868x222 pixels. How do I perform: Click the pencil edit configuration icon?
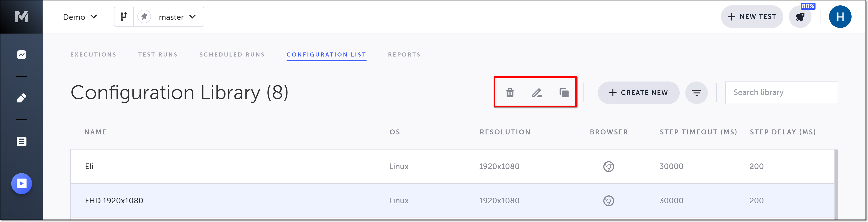pos(536,93)
